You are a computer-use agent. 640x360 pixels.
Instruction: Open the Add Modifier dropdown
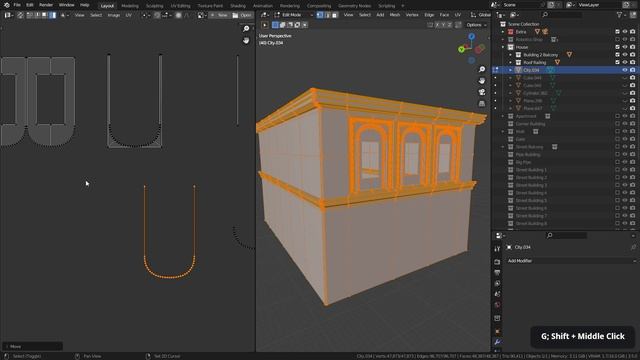tap(571, 261)
